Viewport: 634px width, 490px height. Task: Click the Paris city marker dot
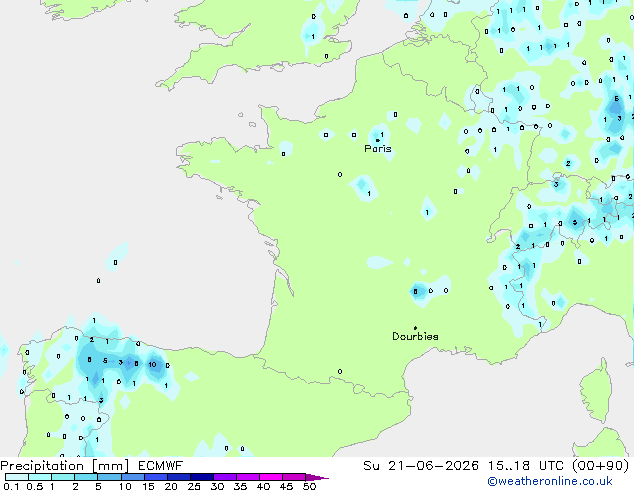coord(378,140)
